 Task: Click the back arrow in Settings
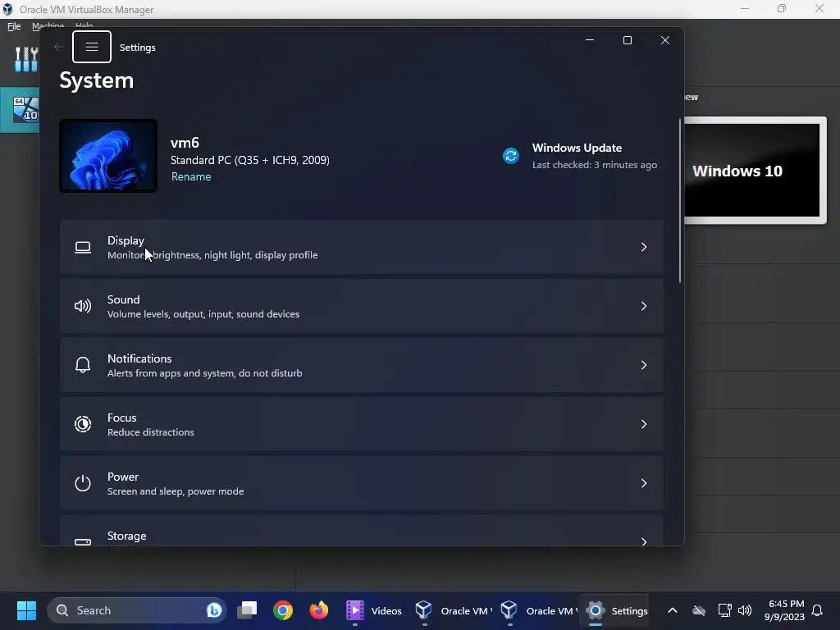[x=59, y=47]
